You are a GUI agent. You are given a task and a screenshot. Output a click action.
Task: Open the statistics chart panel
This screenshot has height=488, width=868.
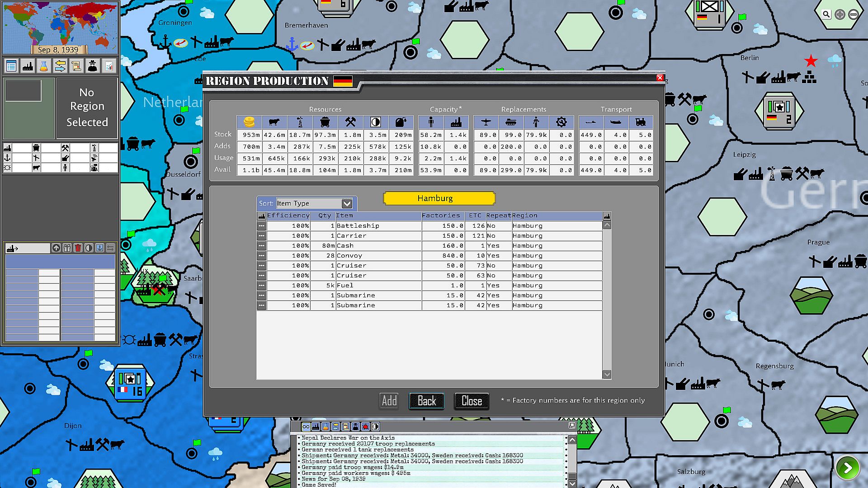(x=109, y=66)
